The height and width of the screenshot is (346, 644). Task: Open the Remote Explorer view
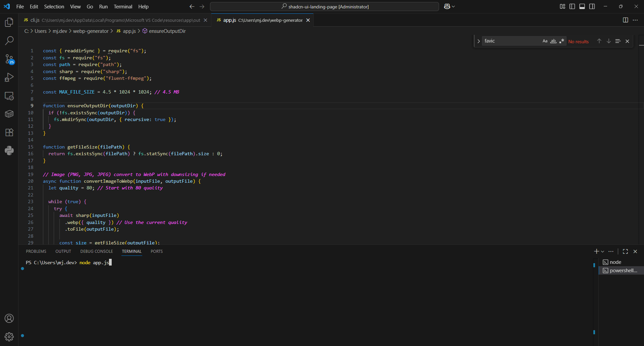(9, 96)
